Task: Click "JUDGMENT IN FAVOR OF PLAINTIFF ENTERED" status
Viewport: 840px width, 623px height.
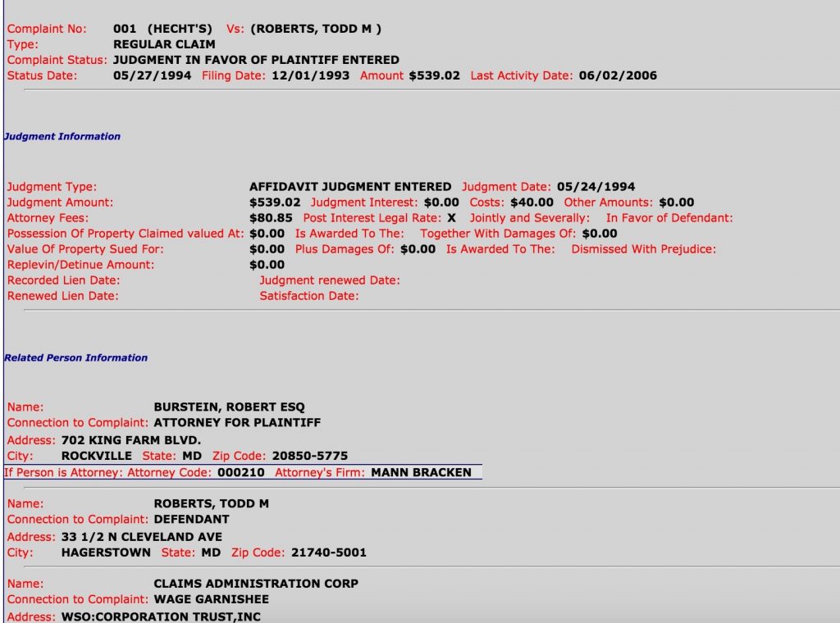Action: click(x=256, y=60)
